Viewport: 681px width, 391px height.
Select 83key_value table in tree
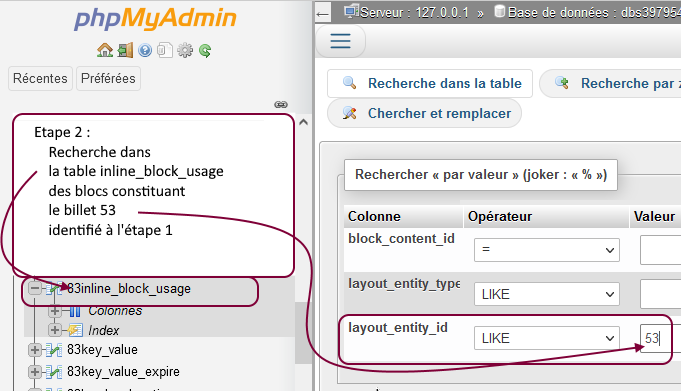coord(102,350)
